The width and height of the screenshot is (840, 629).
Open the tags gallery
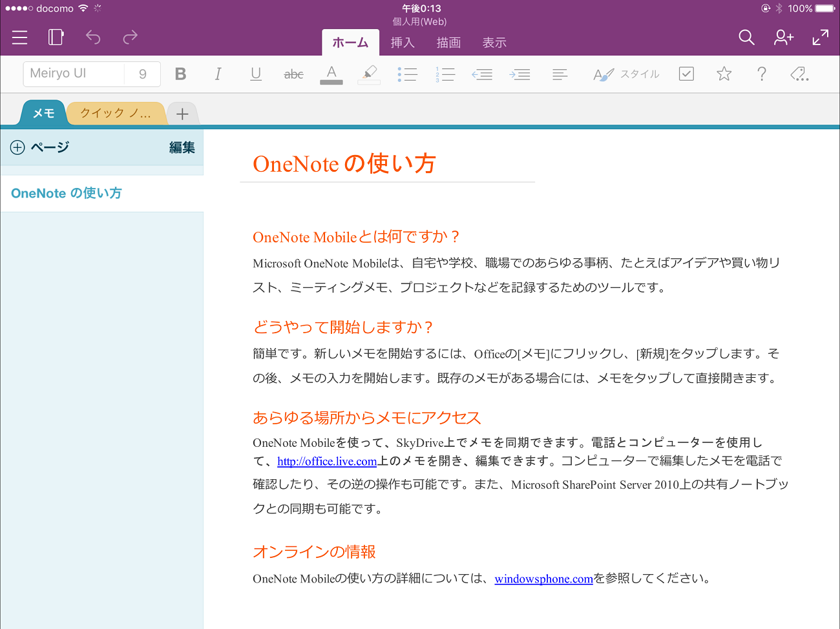tap(799, 74)
